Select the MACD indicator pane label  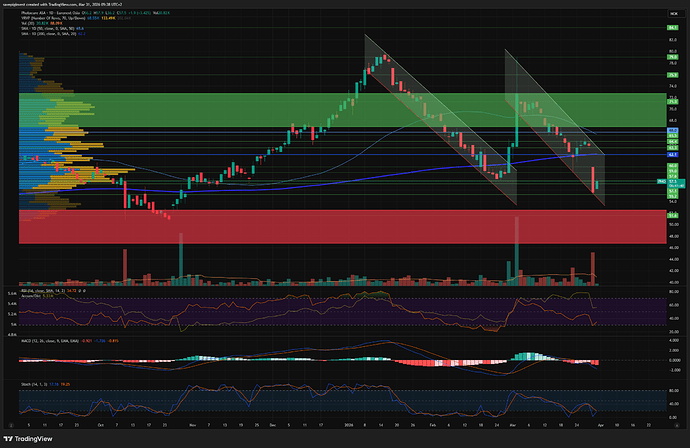point(40,342)
